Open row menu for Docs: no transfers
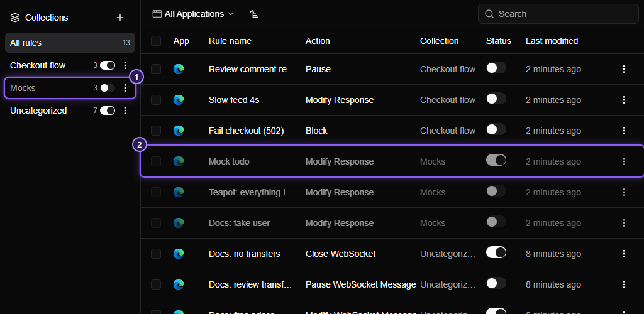644x314 pixels. point(623,254)
